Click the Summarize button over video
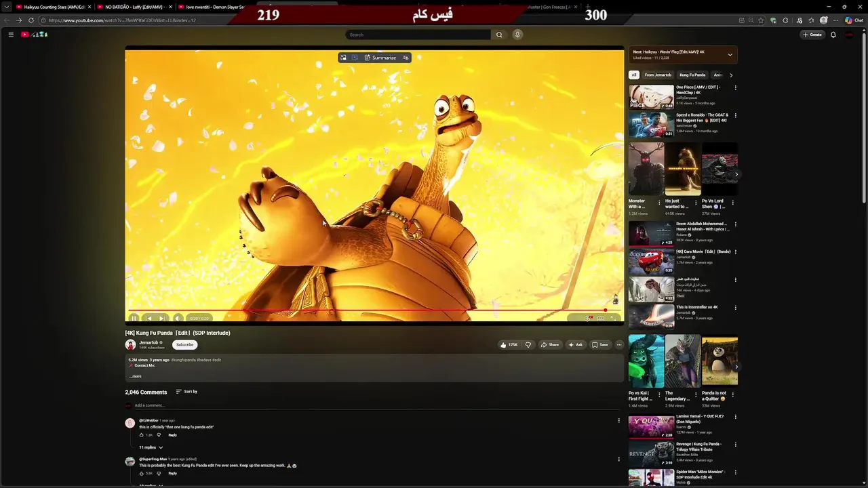Screen dimensions: 868x488 click(x=380, y=58)
